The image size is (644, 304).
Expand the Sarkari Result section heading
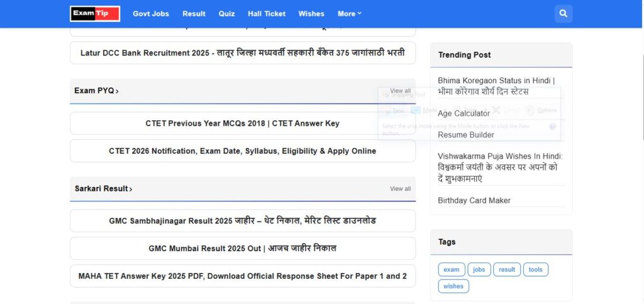[x=103, y=188]
